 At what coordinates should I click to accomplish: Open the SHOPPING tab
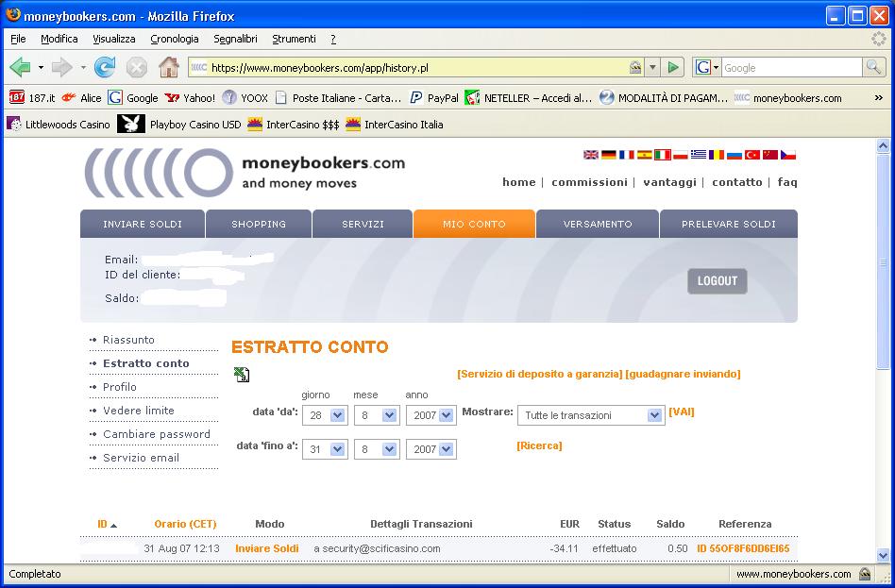click(259, 224)
